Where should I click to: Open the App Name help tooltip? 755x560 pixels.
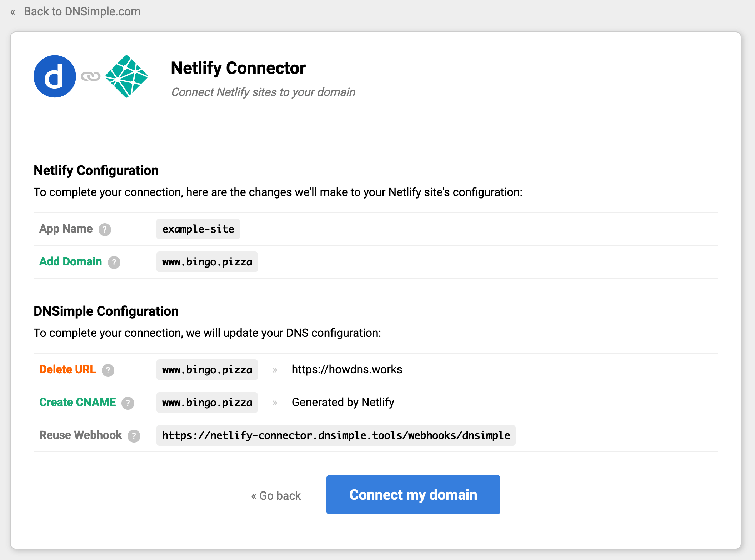pos(105,230)
